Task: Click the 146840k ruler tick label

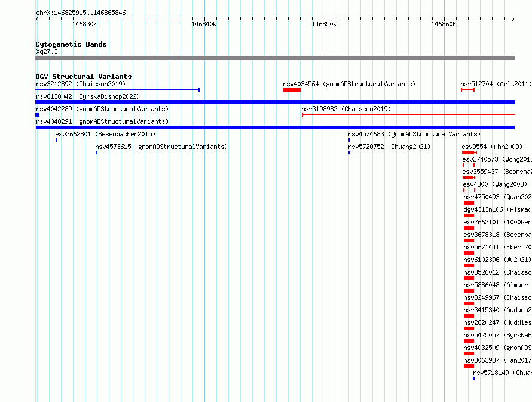Action: [204, 24]
